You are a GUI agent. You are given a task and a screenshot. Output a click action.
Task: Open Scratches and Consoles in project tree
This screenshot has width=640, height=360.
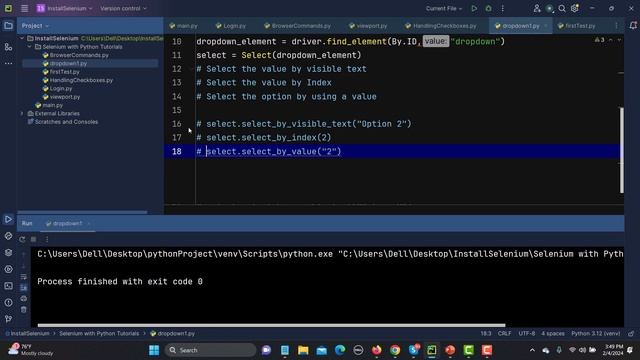point(66,122)
